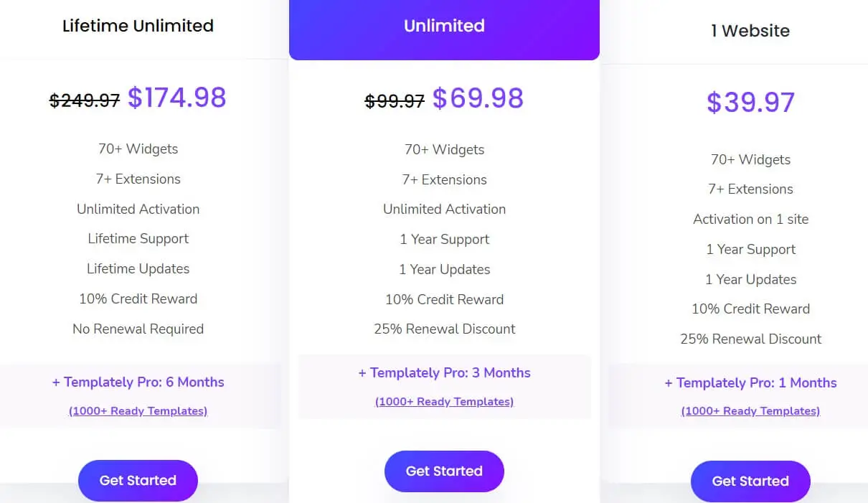
Task: Click Get Started under 1 Website plan
Action: click(x=750, y=481)
